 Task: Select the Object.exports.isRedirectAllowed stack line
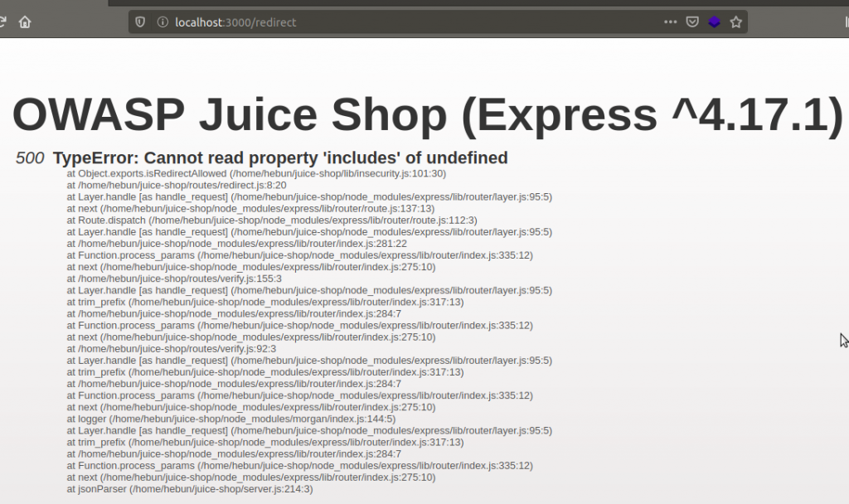tap(256, 174)
